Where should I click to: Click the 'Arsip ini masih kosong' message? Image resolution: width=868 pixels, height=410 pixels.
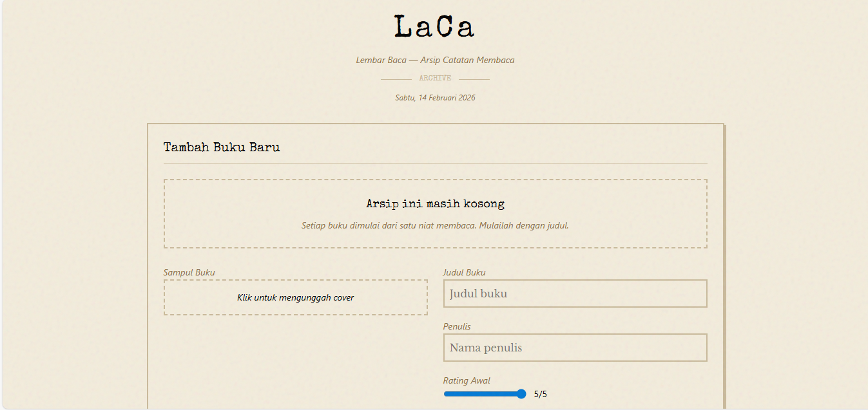[x=435, y=204]
